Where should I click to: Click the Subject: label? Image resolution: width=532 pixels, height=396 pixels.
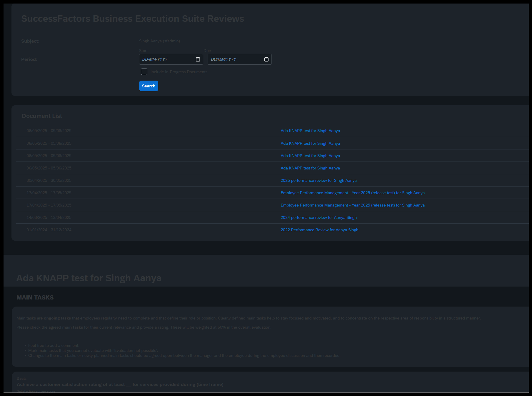click(x=30, y=41)
